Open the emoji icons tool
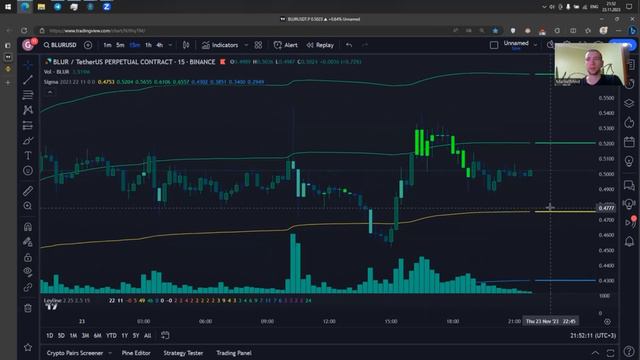This screenshot has width=640, height=360. [x=28, y=171]
